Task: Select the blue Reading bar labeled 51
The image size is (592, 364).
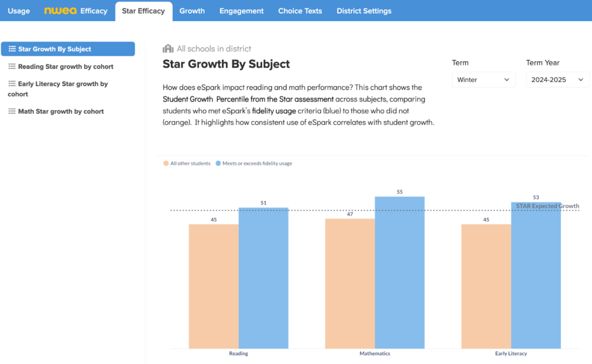Action: (x=264, y=278)
